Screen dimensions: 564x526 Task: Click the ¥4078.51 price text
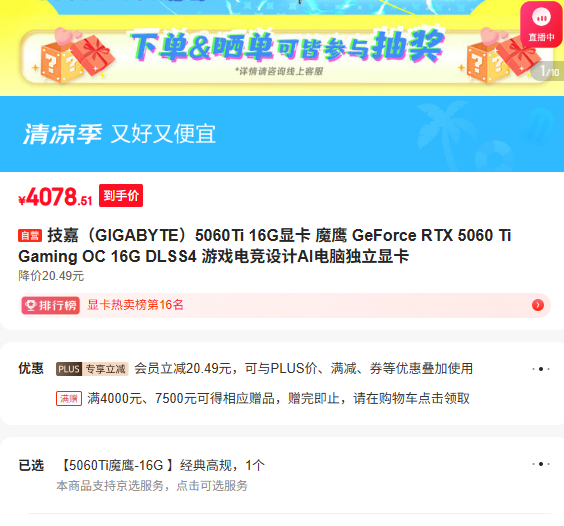(55, 197)
